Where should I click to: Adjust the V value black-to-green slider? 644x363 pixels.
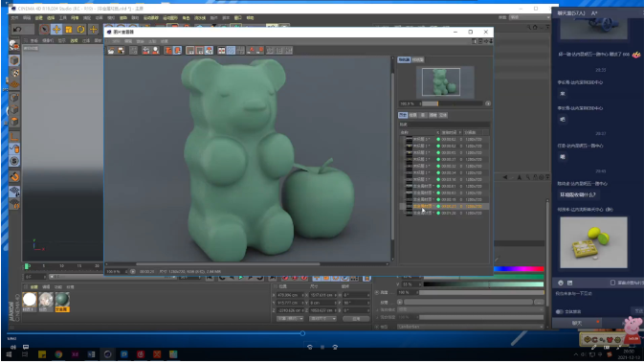pyautogui.click(x=483, y=284)
